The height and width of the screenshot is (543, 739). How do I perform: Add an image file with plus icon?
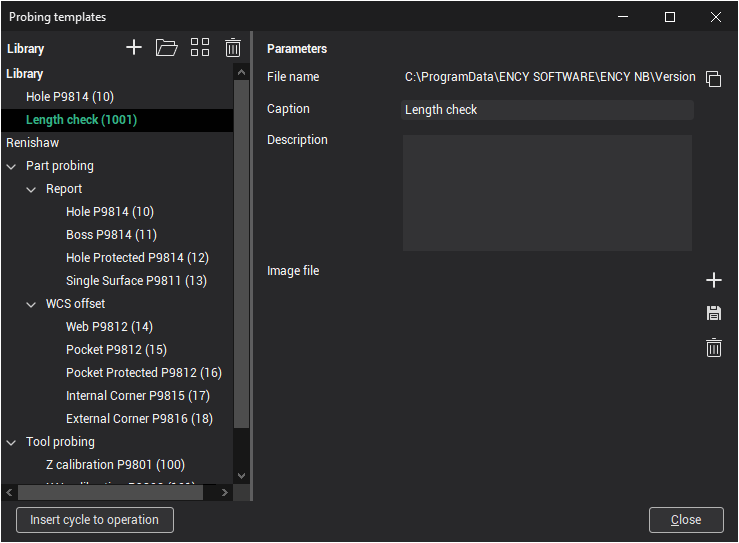click(714, 280)
